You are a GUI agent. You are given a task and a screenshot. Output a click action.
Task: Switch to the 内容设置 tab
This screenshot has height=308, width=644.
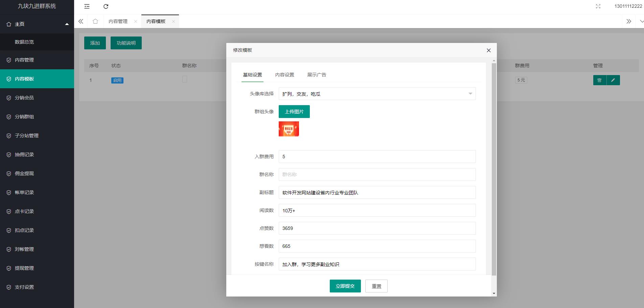[284, 75]
